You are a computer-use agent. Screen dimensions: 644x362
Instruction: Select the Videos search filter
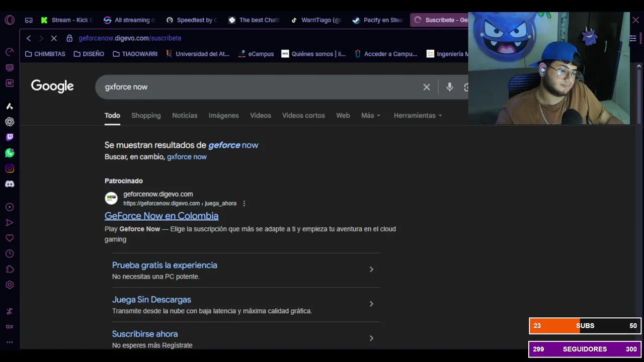(261, 116)
